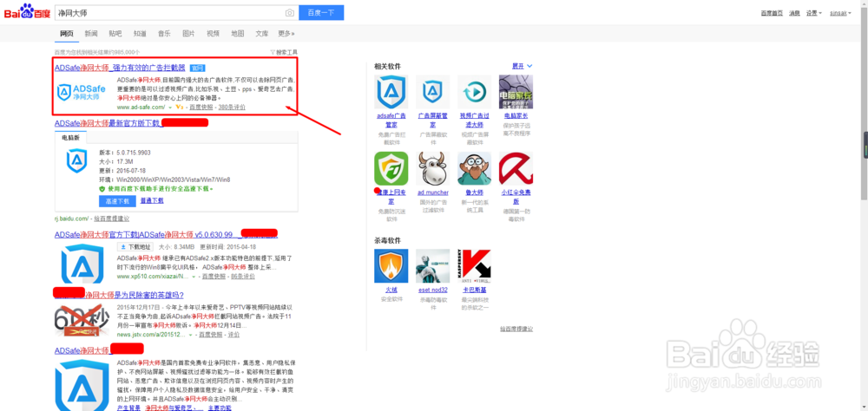Open dropdown arrow beside news.jstv.com URL
868x411 pixels.
[191, 335]
